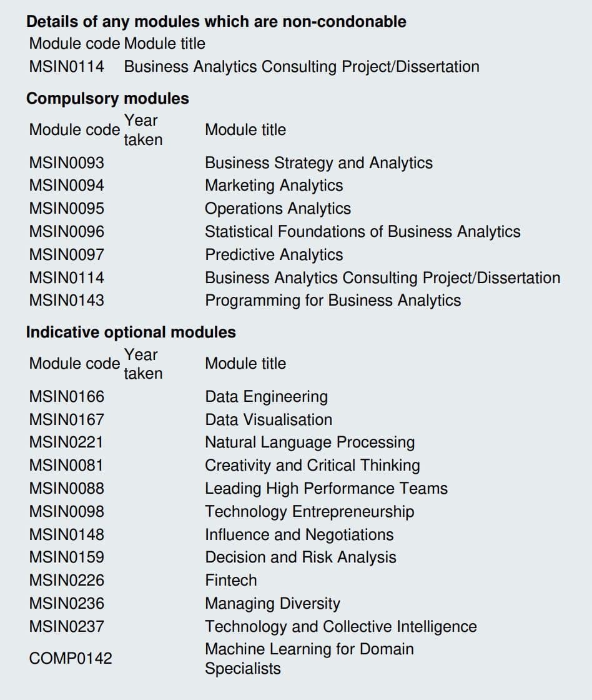
Task: Click the Data Engineering module title
Action: coord(266,397)
